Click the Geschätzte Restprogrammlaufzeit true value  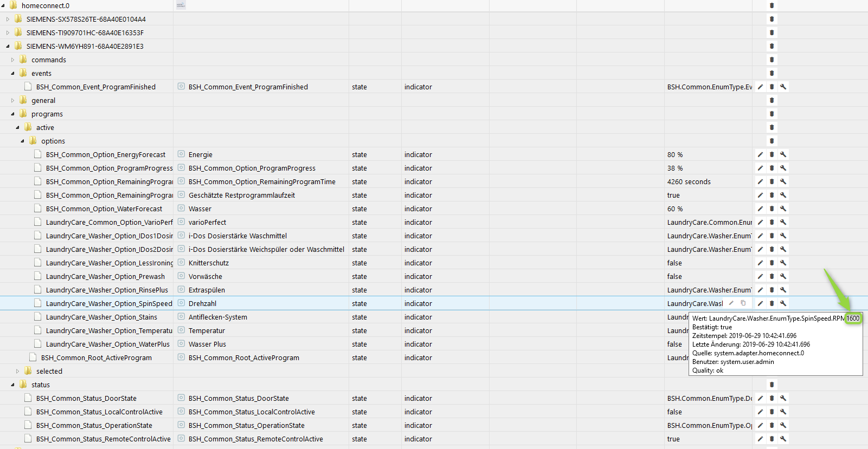pyautogui.click(x=673, y=195)
